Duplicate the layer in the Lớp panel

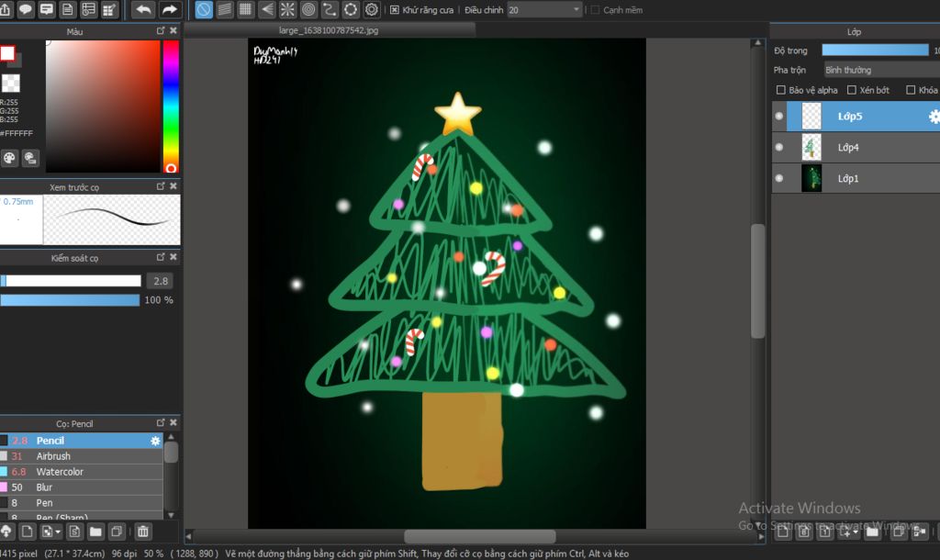click(898, 532)
